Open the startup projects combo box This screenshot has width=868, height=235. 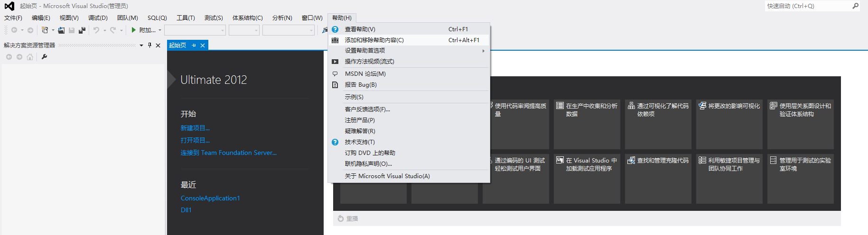click(x=289, y=30)
